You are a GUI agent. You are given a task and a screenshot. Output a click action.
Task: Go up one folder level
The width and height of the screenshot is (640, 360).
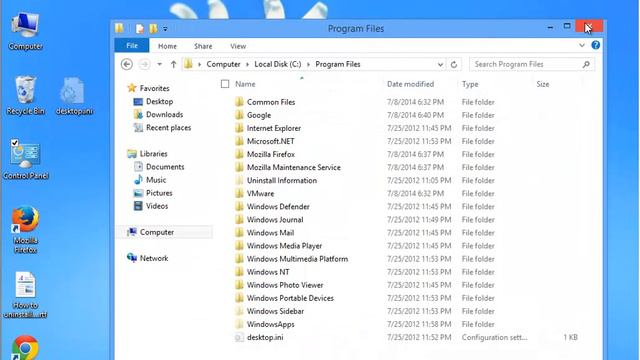click(x=173, y=64)
